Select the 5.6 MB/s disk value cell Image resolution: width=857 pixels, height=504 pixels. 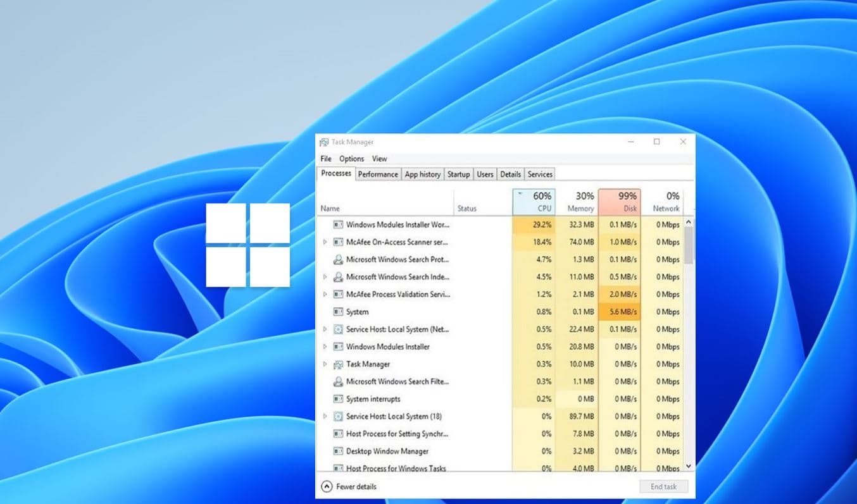619,312
